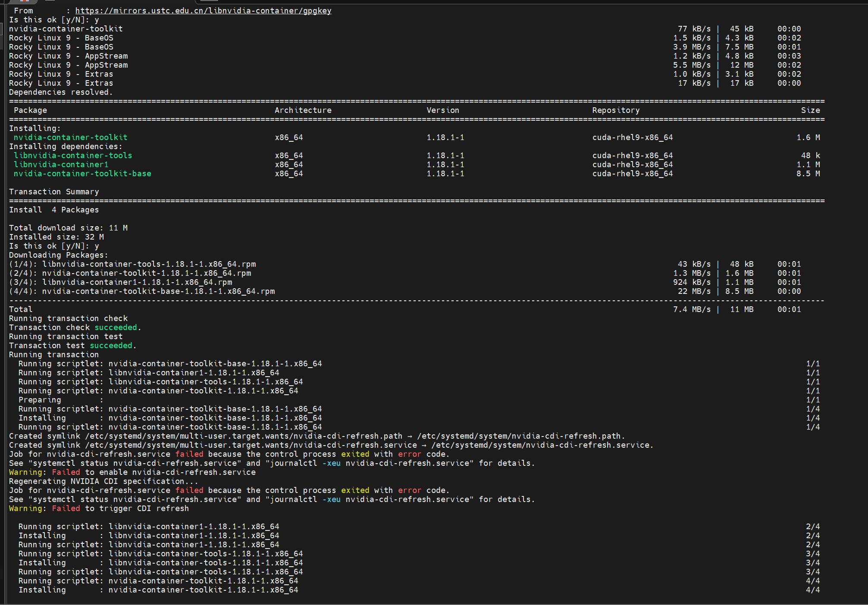Click 'Install 4 Packages' line
Image resolution: width=868 pixels, height=605 pixels.
[x=54, y=210]
